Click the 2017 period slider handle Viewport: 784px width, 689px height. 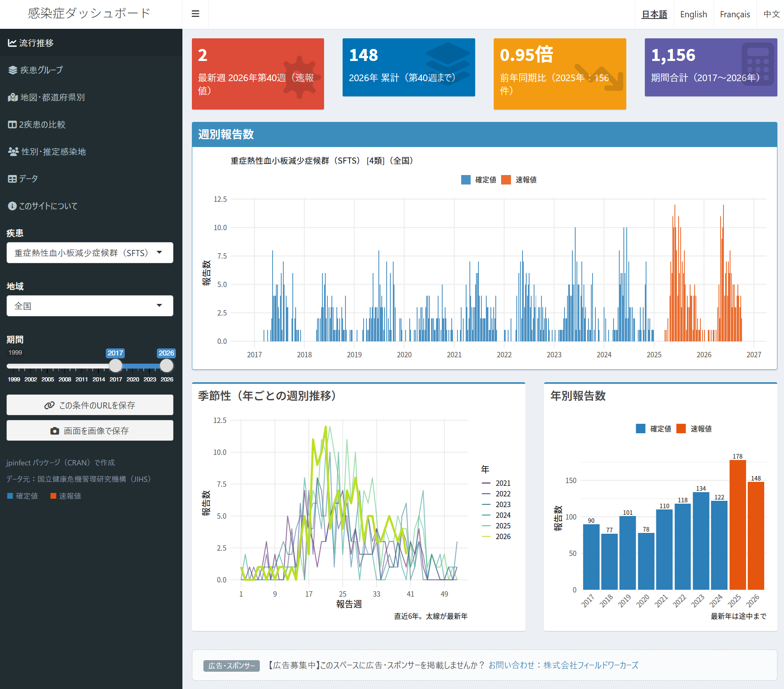pos(115,366)
